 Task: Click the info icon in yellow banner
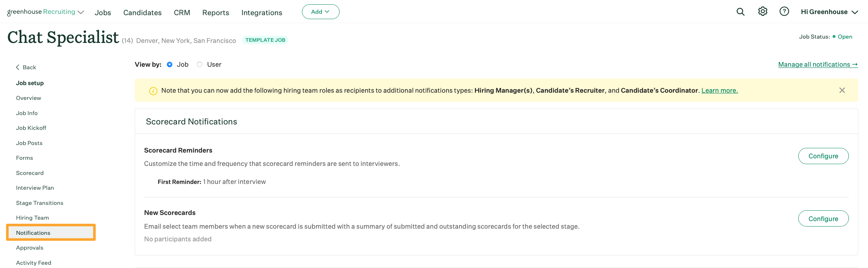[153, 91]
